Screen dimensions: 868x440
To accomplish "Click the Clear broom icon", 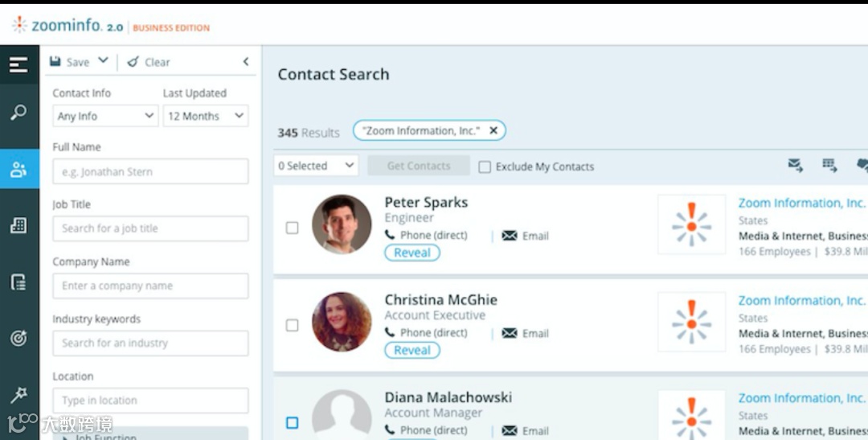I will (133, 61).
